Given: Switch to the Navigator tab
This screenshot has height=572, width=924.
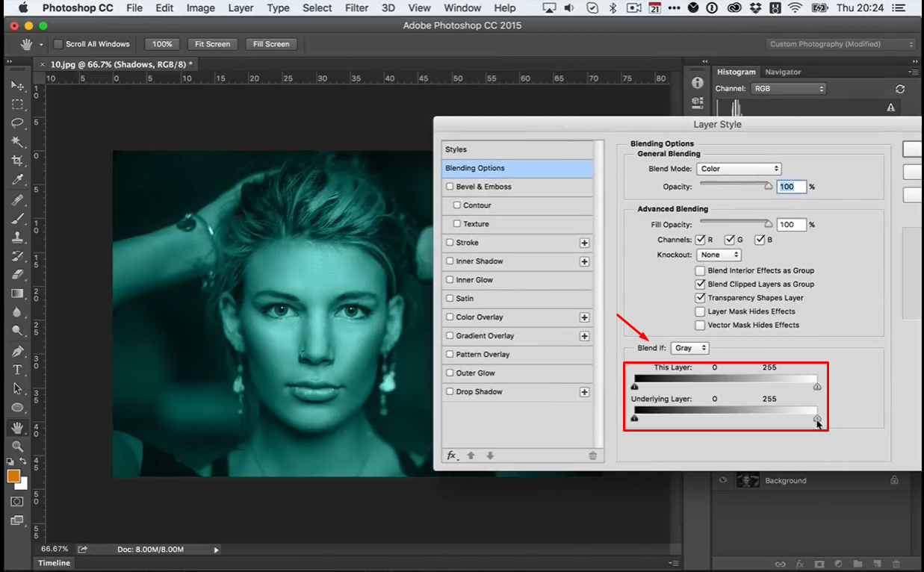Looking at the screenshot, I should click(x=783, y=72).
